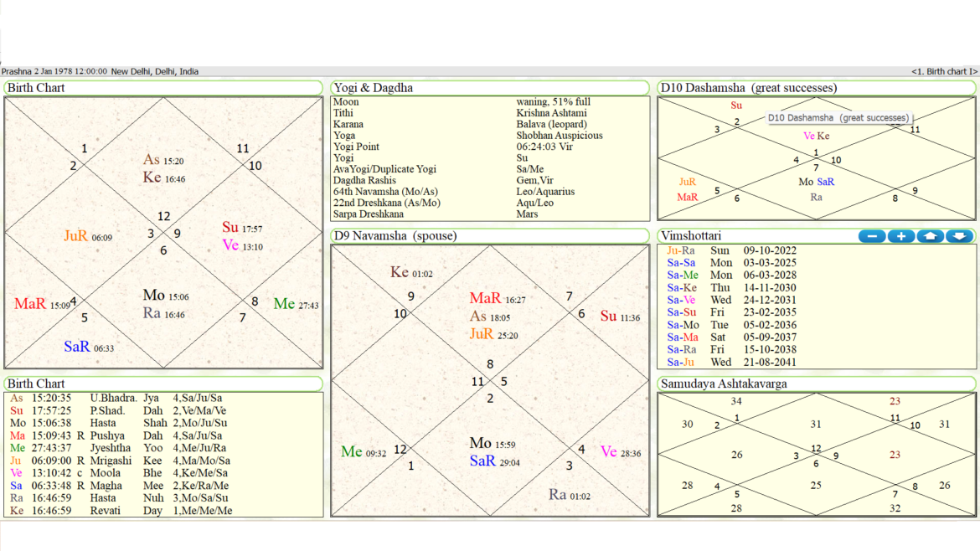The image size is (980, 551).
Task: Click the down-arrow button in the Vimshottari panel
Action: [958, 236]
